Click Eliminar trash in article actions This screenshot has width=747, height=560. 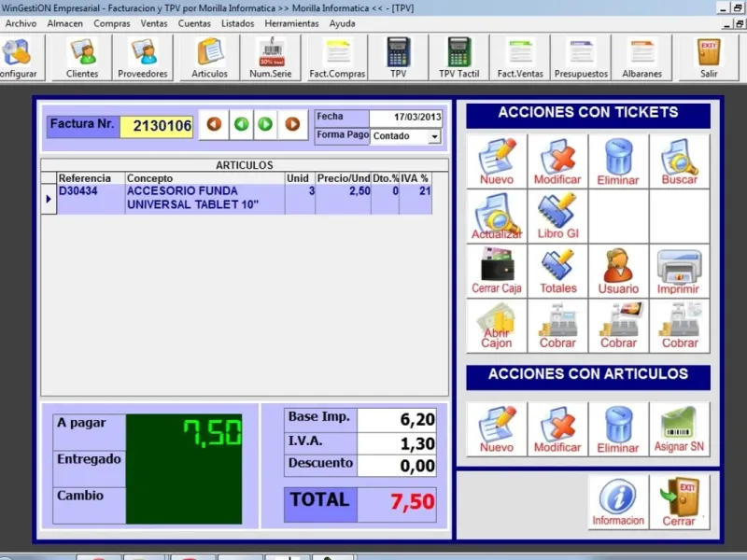[x=618, y=429]
